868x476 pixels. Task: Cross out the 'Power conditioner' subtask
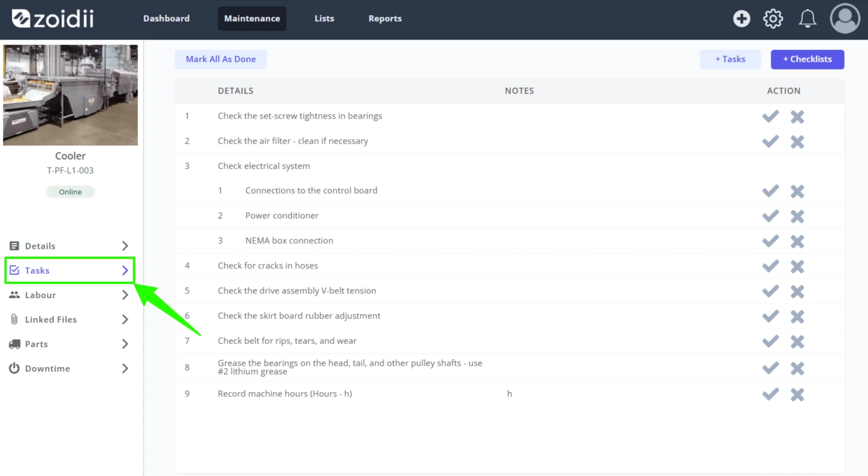pyautogui.click(x=797, y=216)
